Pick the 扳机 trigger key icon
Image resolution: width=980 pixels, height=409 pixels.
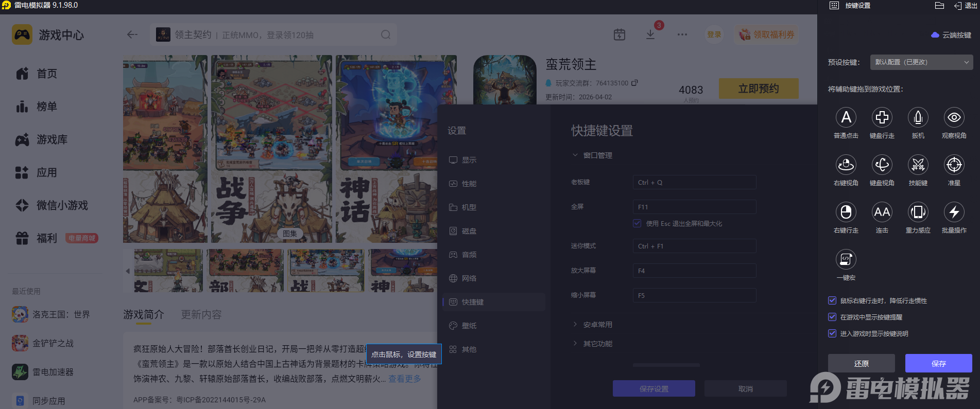point(918,117)
